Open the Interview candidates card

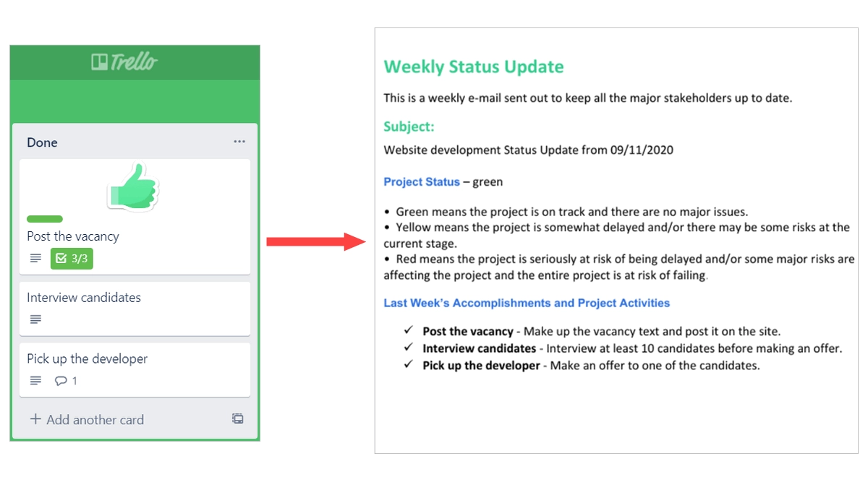click(x=135, y=309)
